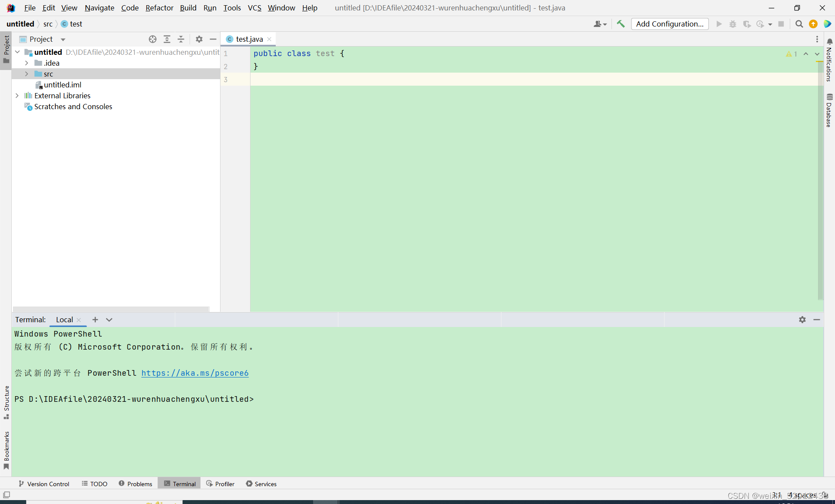Expand External Libraries node
Image resolution: width=835 pixels, height=504 pixels.
point(17,96)
